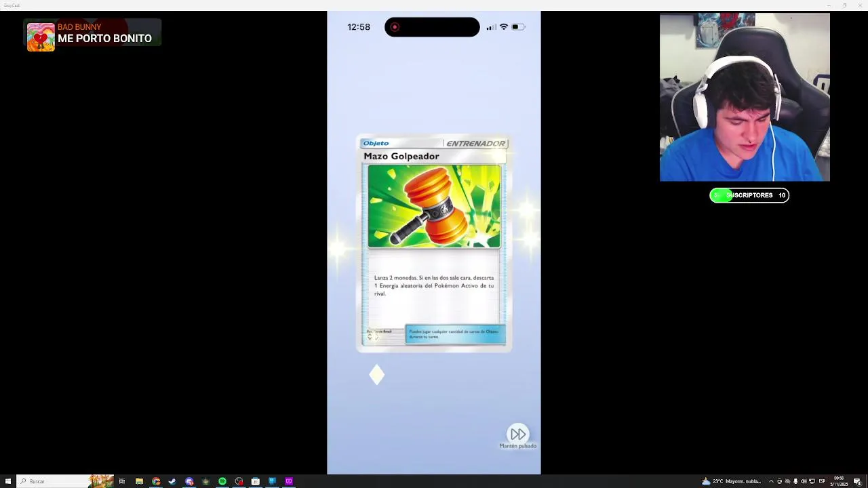This screenshot has width=868, height=488.
Task: Click the card effect text about flipping coins
Action: (x=434, y=285)
